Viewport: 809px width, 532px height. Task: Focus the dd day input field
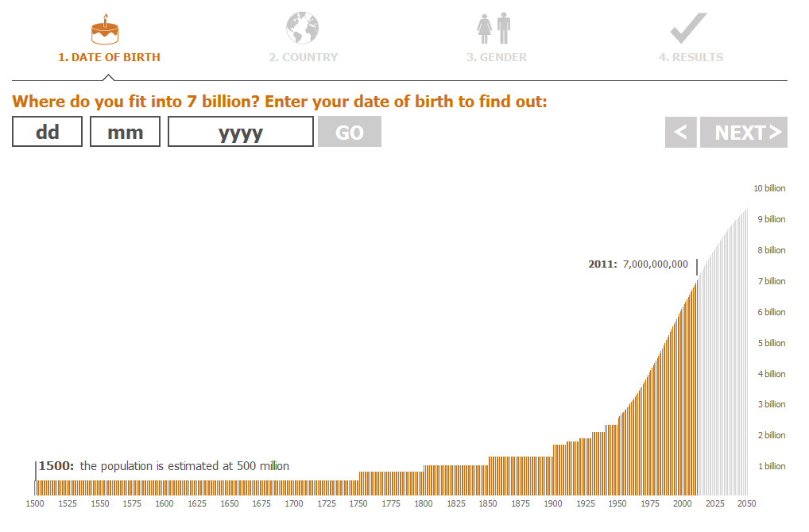(x=48, y=132)
